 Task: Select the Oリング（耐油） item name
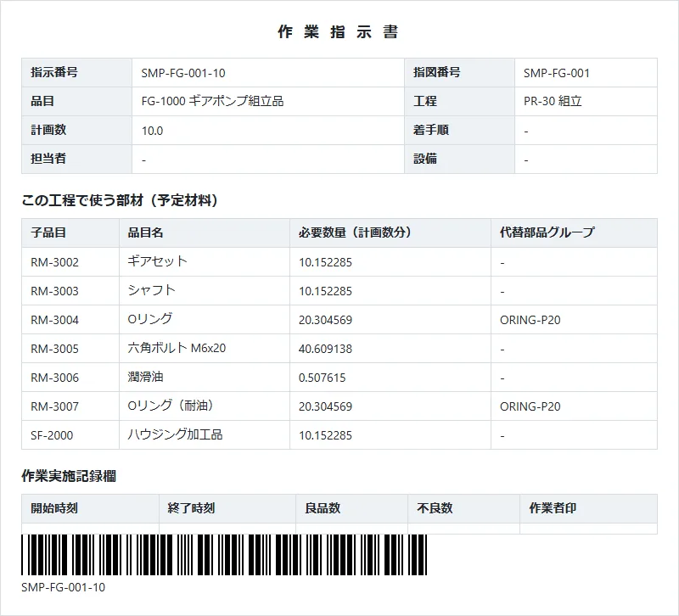click(x=171, y=406)
